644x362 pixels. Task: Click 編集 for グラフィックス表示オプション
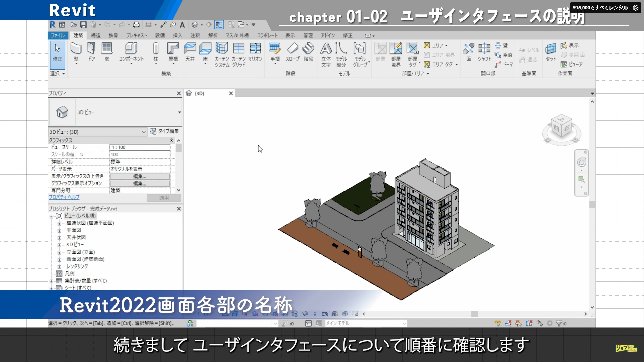tap(140, 183)
